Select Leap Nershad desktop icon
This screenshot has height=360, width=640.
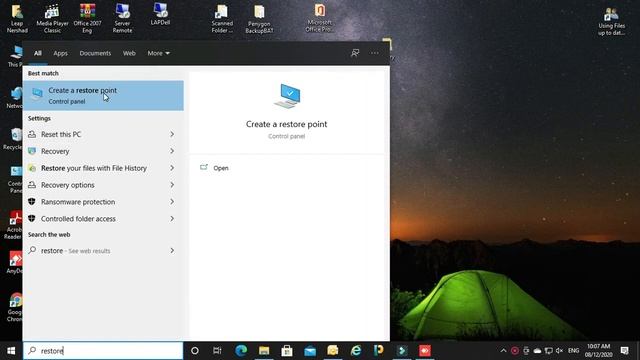(17, 19)
